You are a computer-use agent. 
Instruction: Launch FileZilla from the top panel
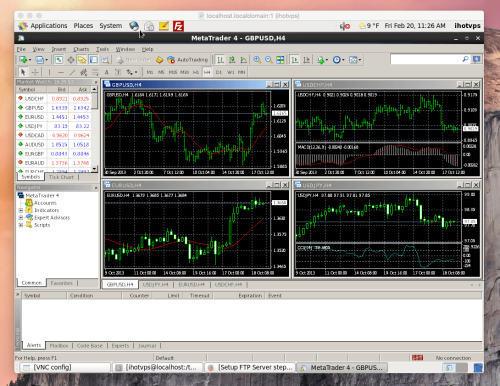(178, 26)
